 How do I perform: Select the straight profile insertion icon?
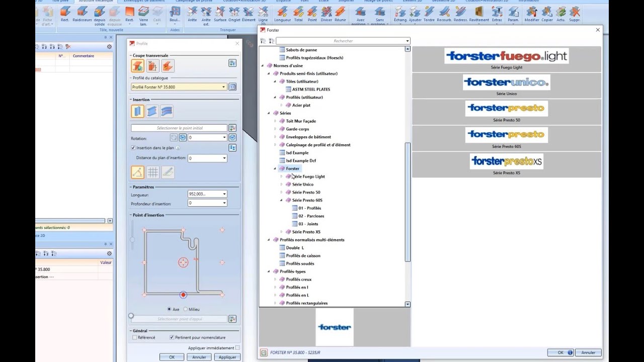click(x=137, y=111)
